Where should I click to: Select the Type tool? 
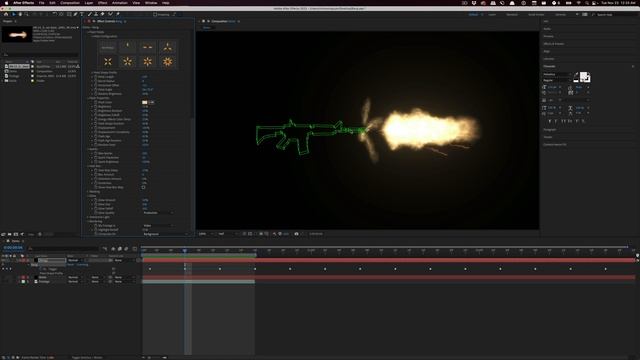82,14
